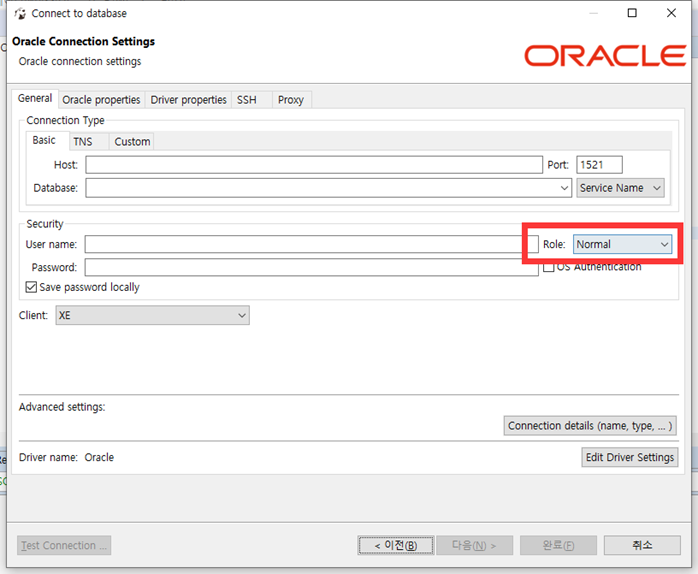Click the Host input field
This screenshot has width=698, height=574.
314,165
